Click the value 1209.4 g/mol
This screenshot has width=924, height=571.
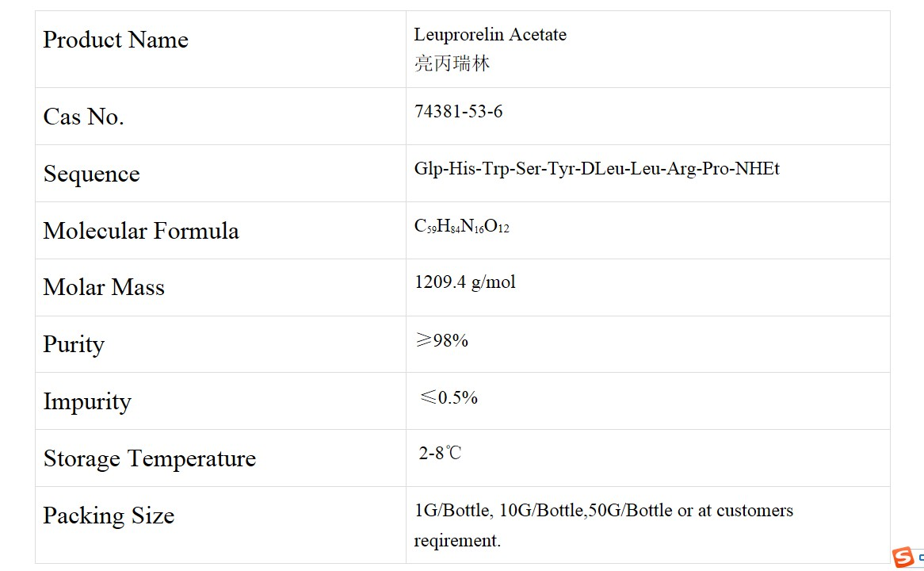click(x=464, y=282)
